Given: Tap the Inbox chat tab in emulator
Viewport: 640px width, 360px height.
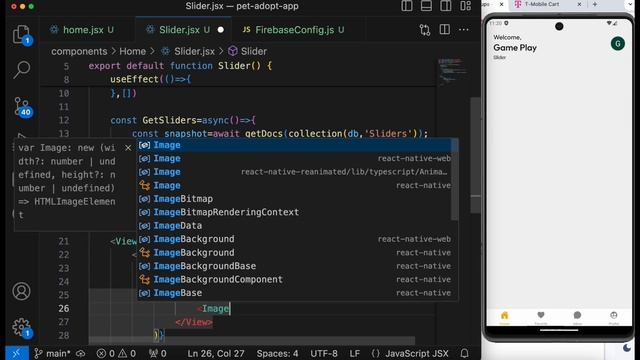Looking at the screenshot, I should 577,317.
